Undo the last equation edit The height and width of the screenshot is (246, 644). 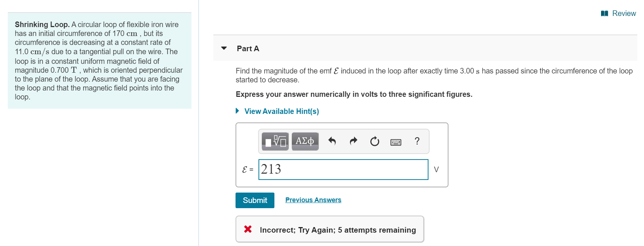(x=332, y=141)
